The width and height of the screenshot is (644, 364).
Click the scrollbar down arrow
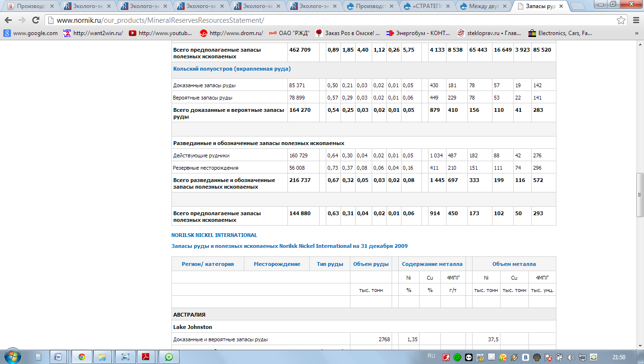point(640,346)
